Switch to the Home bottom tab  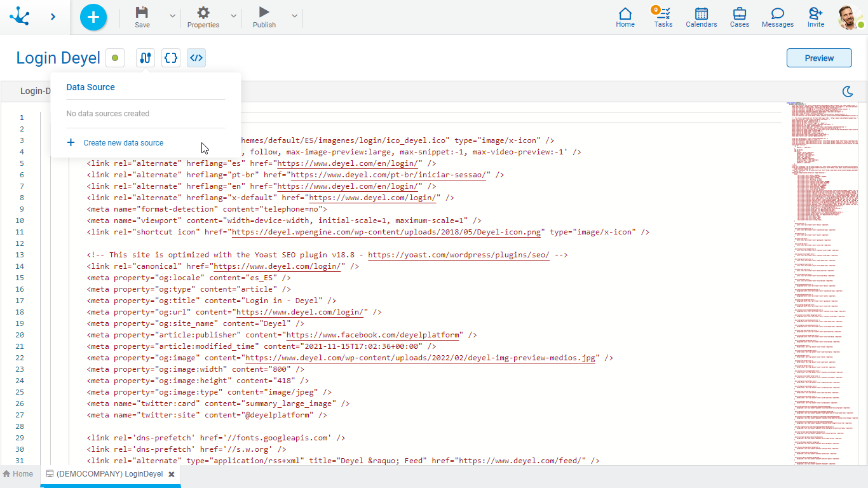[18, 474]
